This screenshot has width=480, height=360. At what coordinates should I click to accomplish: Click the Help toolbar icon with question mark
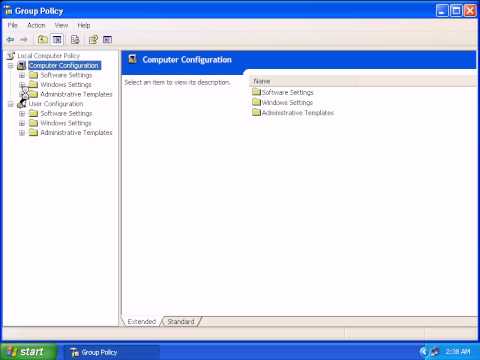pyautogui.click(x=93, y=39)
